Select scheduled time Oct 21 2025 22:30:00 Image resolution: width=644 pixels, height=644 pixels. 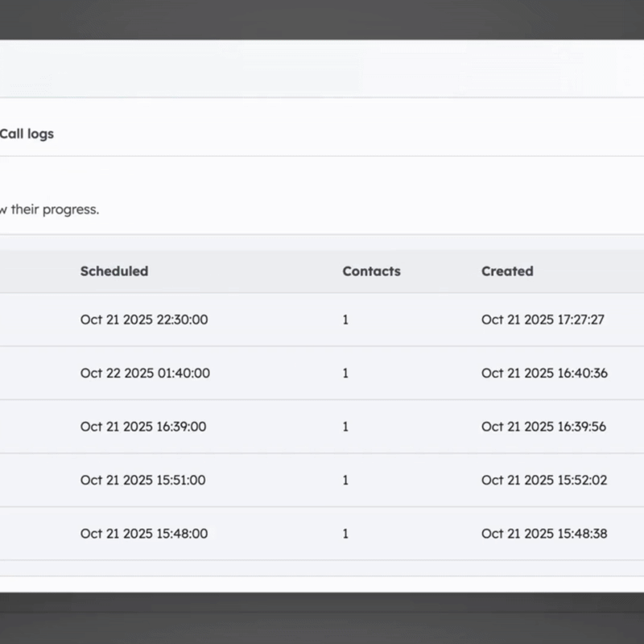[144, 320]
